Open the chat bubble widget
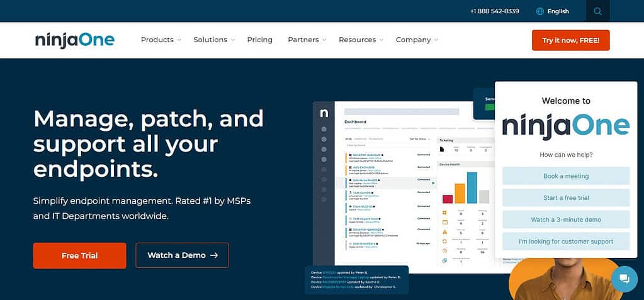644x300 pixels. 624,279
